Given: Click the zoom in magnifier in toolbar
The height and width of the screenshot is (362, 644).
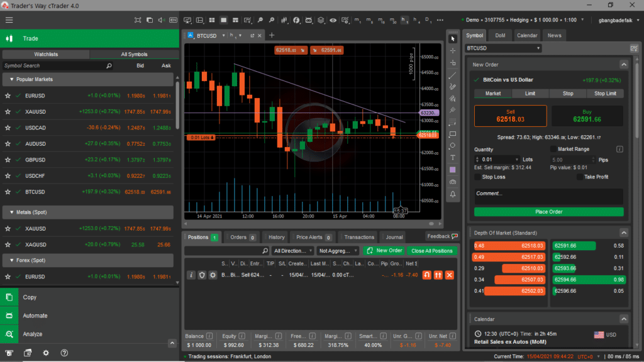Looking at the screenshot, I should click(272, 20).
